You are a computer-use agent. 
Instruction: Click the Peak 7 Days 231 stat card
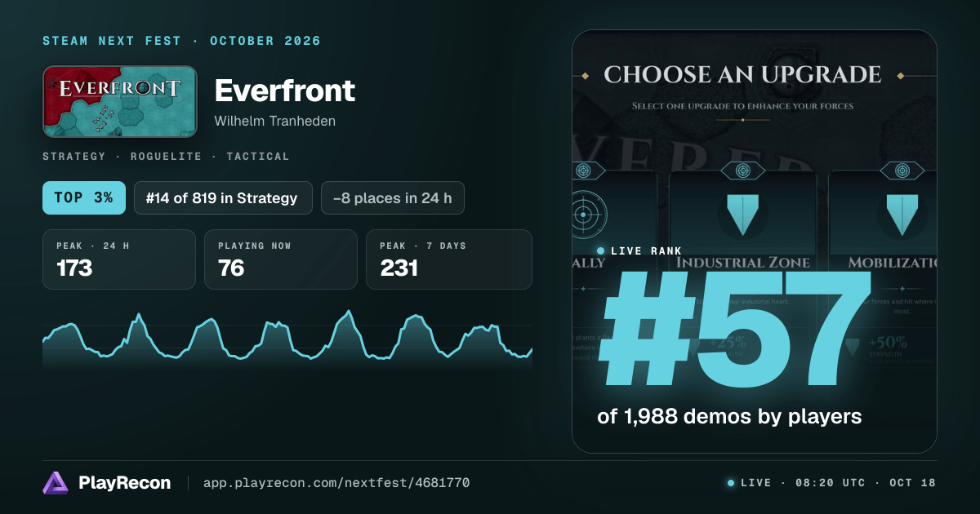point(449,259)
